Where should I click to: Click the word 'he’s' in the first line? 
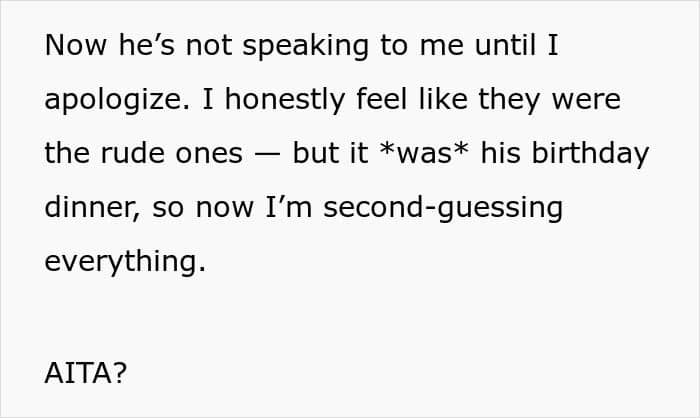146,46
